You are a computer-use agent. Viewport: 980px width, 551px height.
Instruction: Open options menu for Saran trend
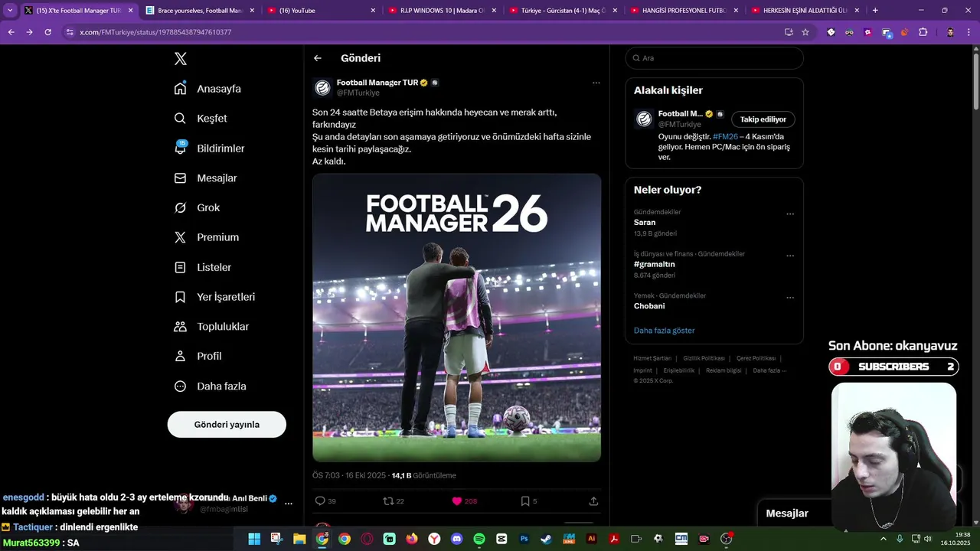(x=790, y=214)
